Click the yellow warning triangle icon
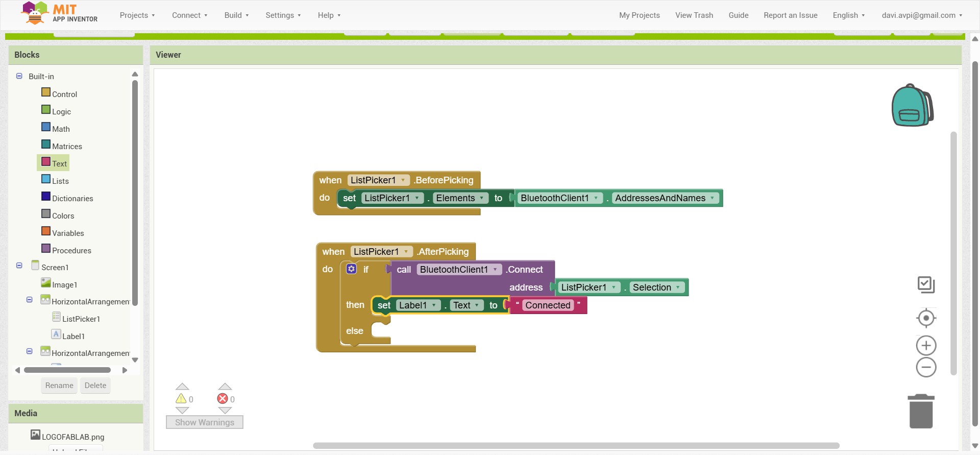Viewport: 980px width, 455px height. 181,399
